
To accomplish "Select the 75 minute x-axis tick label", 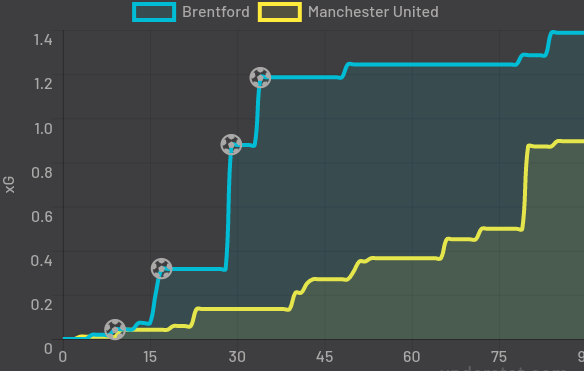I will click(x=499, y=357).
